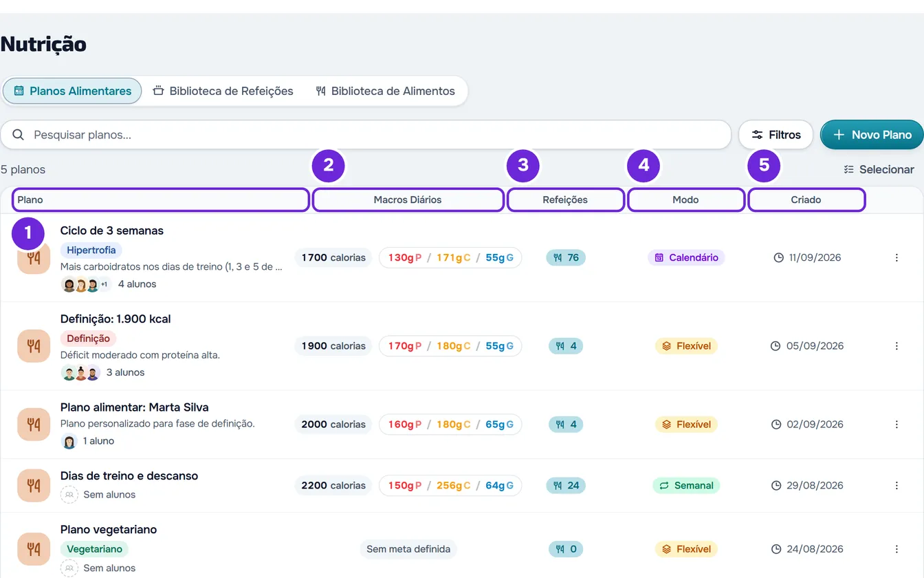Click student avatars of Ciclo de 3 semanas

tap(86, 284)
